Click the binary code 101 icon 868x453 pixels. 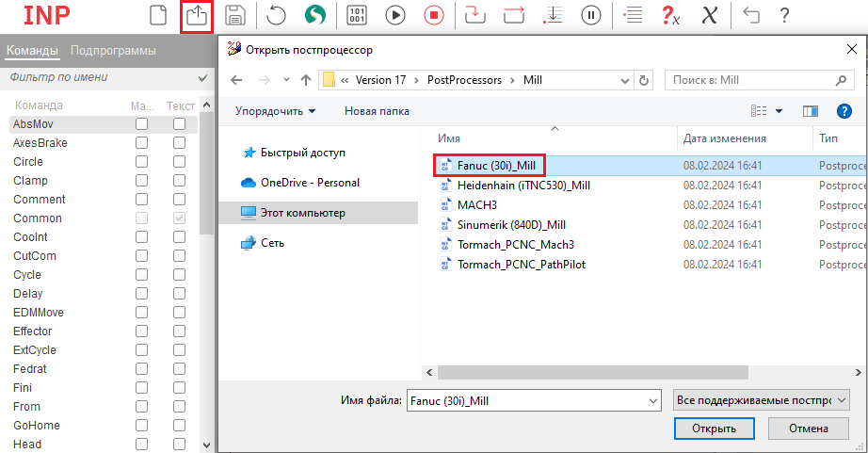[x=358, y=15]
